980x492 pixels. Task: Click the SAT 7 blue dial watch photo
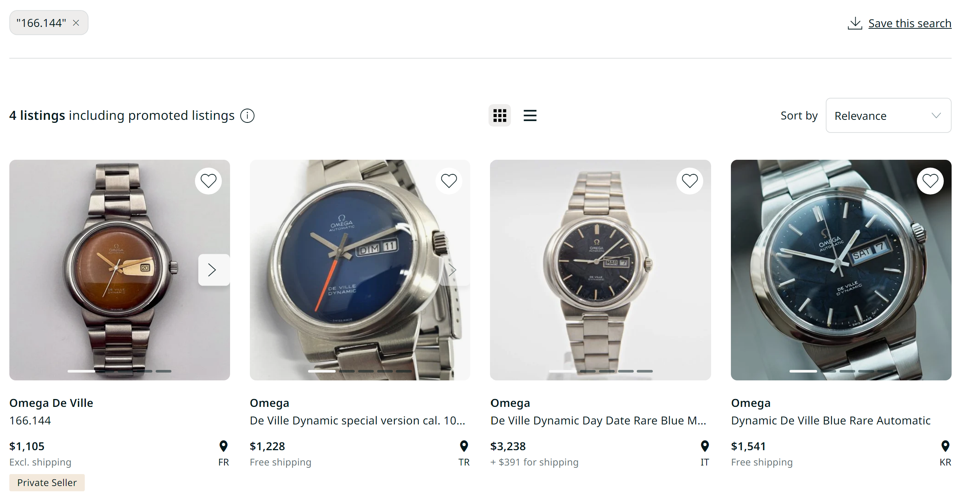tap(841, 270)
